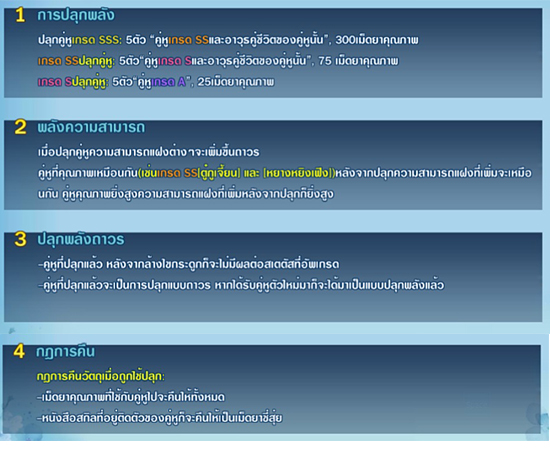Click the yellow [หยางหยิงเฟิง] partner name
The image size is (550, 450).
[x=299, y=173]
